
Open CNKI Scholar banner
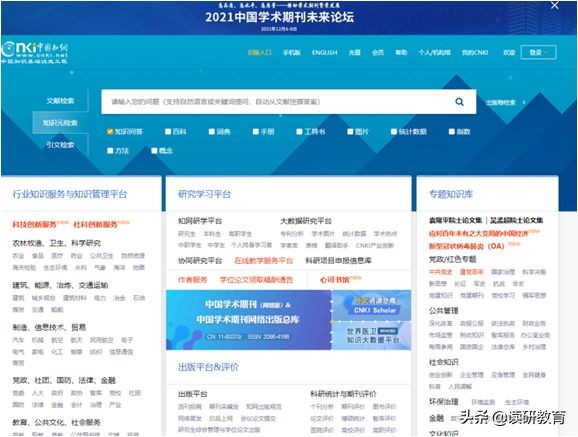click(372, 306)
